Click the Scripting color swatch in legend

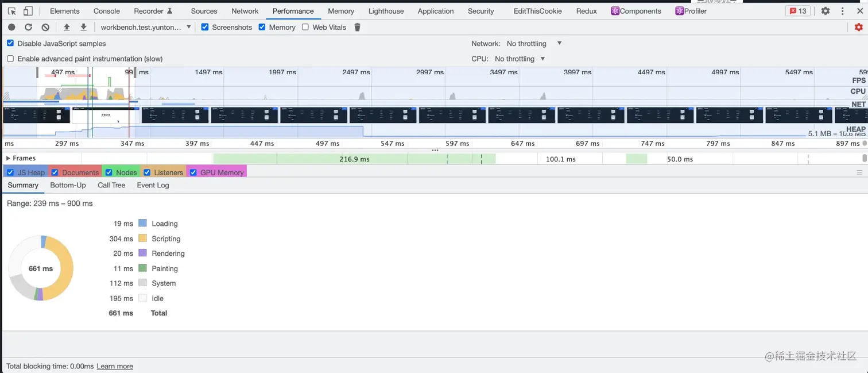tap(142, 239)
